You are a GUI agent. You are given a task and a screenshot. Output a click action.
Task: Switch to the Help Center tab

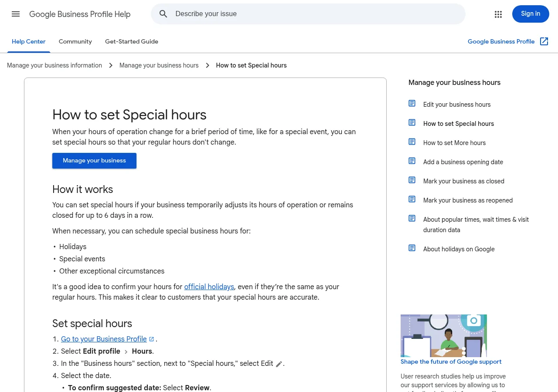point(29,41)
